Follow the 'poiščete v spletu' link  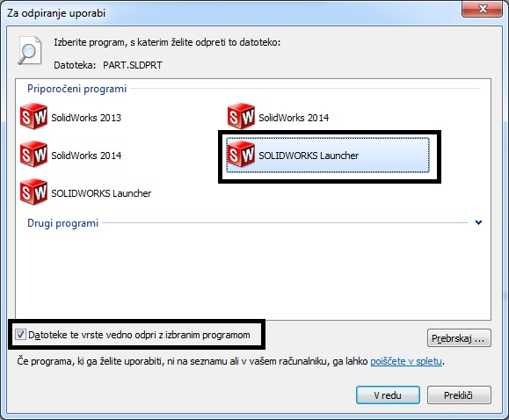coord(406,361)
